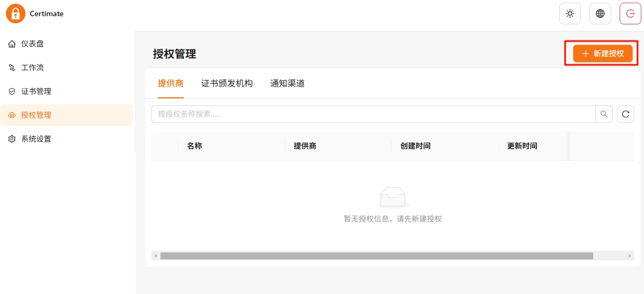Click the table's horizontal scrollbar thumb
644x294 pixels.
pyautogui.click(x=377, y=256)
